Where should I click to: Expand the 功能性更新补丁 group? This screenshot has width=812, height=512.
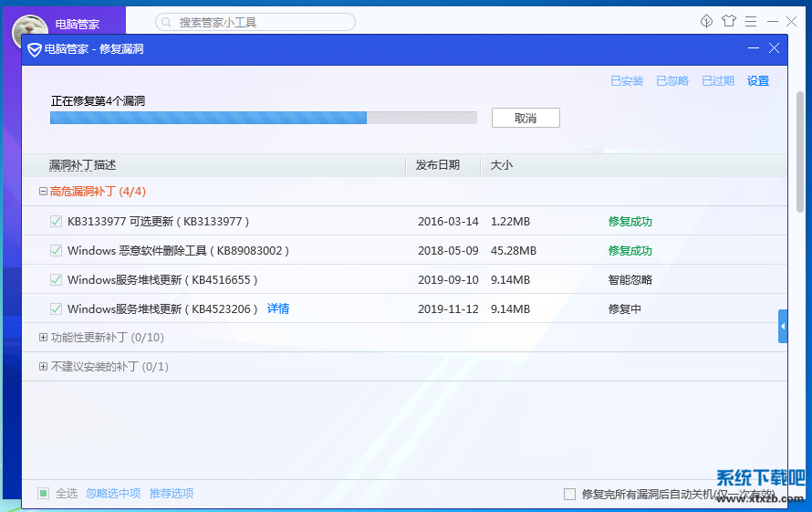[43, 338]
